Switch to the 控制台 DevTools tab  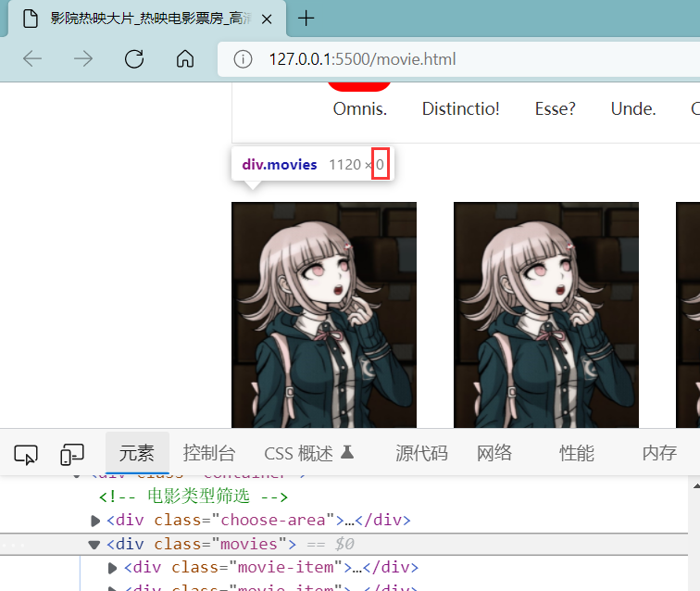pyautogui.click(x=209, y=453)
